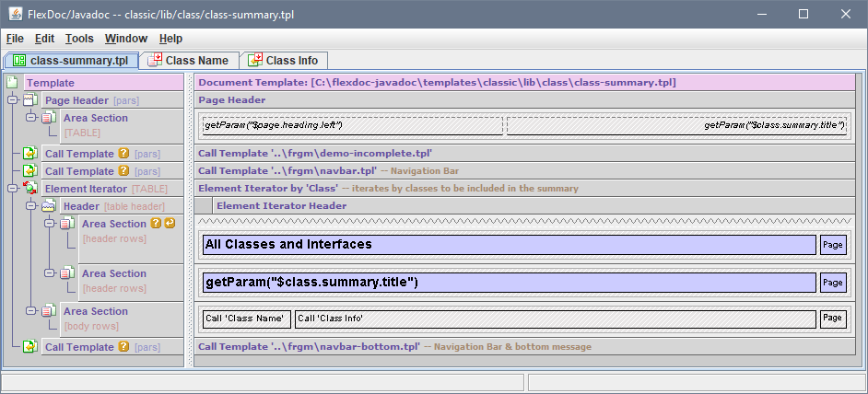Click the Header [table header] node icon
This screenshot has height=394, width=868.
pos(49,206)
